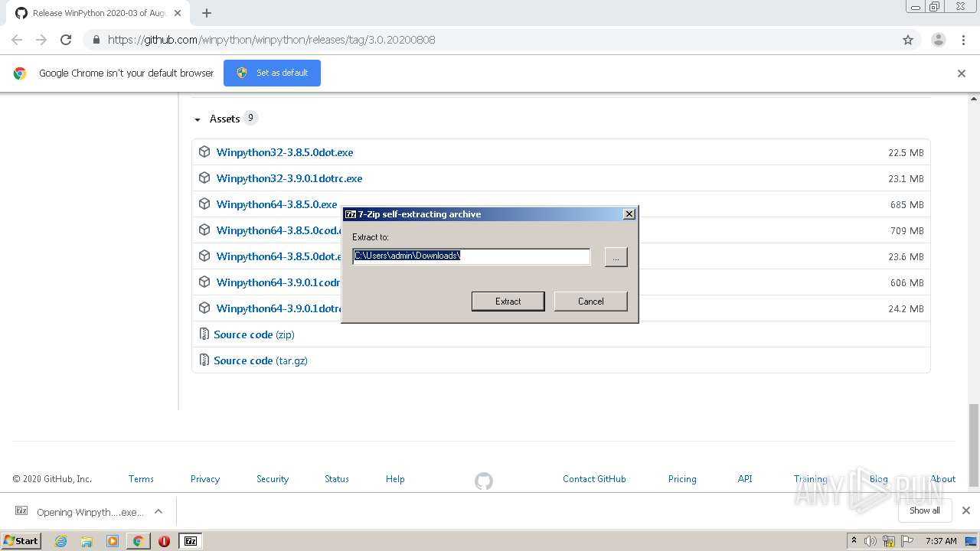Viewport: 980px width, 551px height.
Task: Click zip file icon beside Source code (zip)
Action: (204, 334)
